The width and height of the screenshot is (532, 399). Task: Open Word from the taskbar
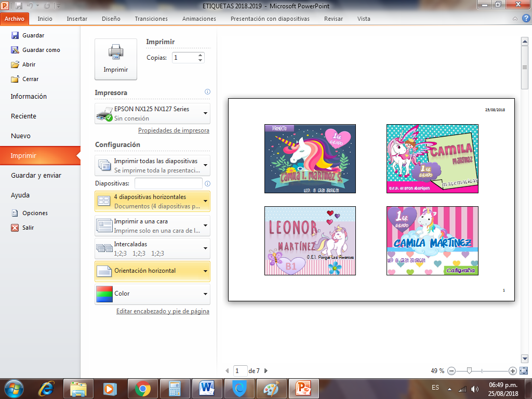point(207,389)
